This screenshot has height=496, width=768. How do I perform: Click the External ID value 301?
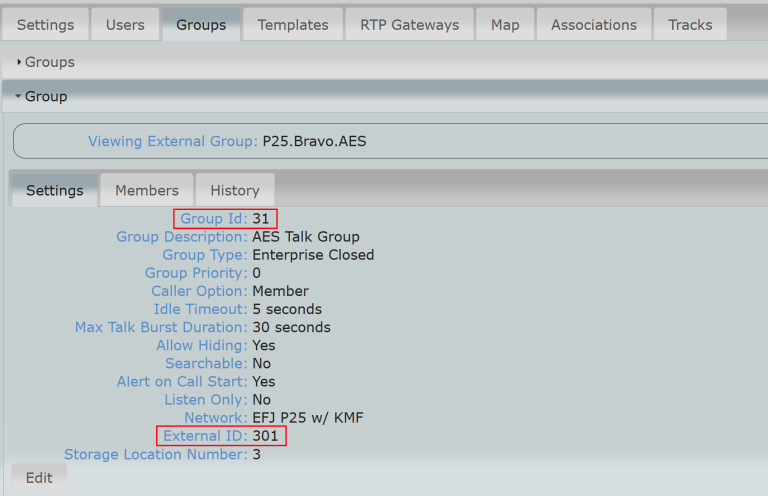pyautogui.click(x=266, y=436)
